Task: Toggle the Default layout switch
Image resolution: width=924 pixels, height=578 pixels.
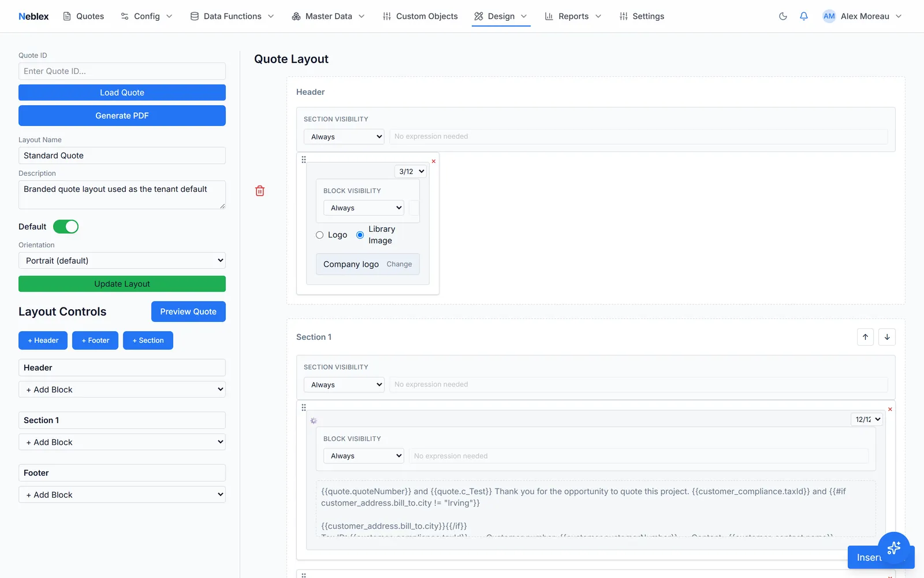Action: coord(66,227)
